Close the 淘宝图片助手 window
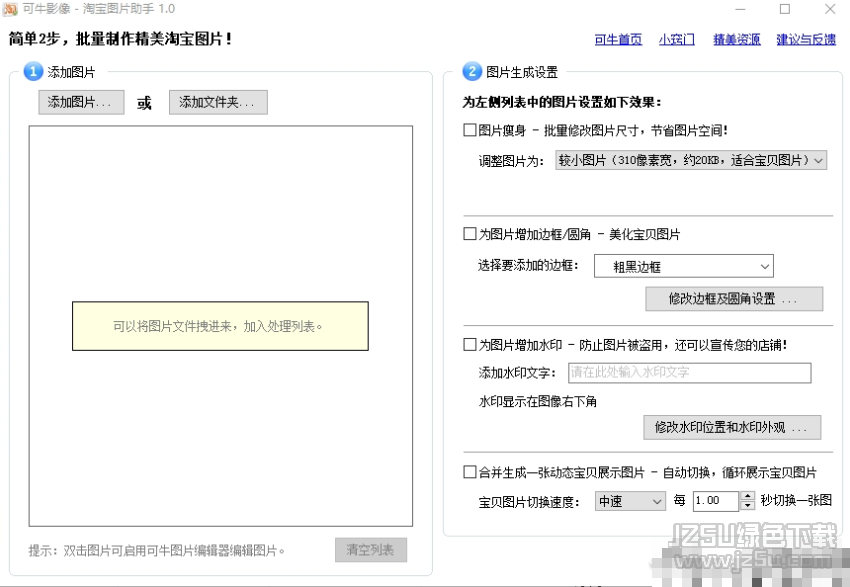Image resolution: width=850 pixels, height=587 pixels. coord(829,9)
